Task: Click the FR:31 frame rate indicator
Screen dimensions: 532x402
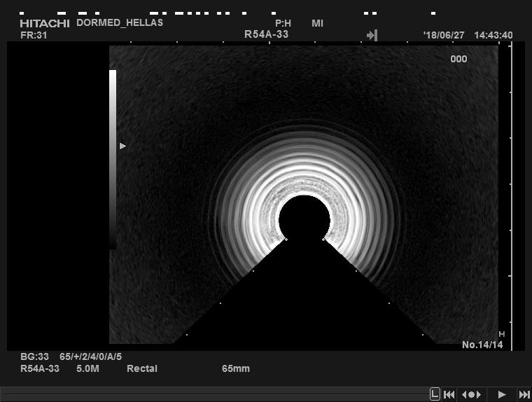Action: click(34, 35)
